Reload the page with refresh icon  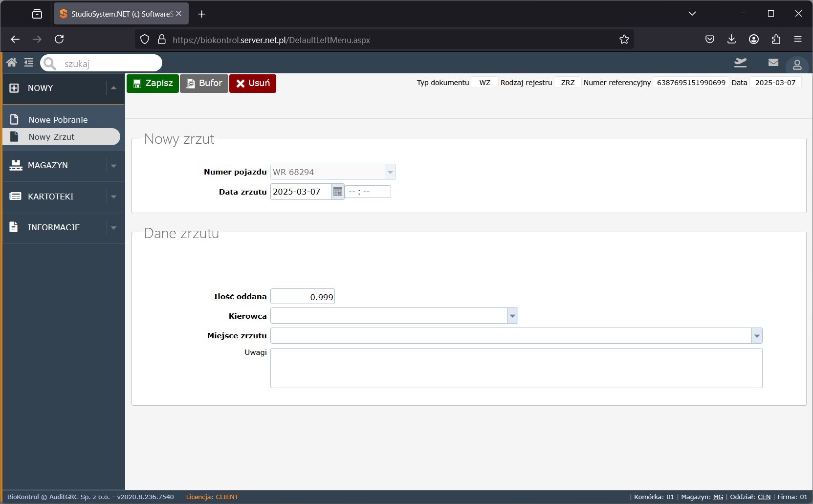click(59, 39)
